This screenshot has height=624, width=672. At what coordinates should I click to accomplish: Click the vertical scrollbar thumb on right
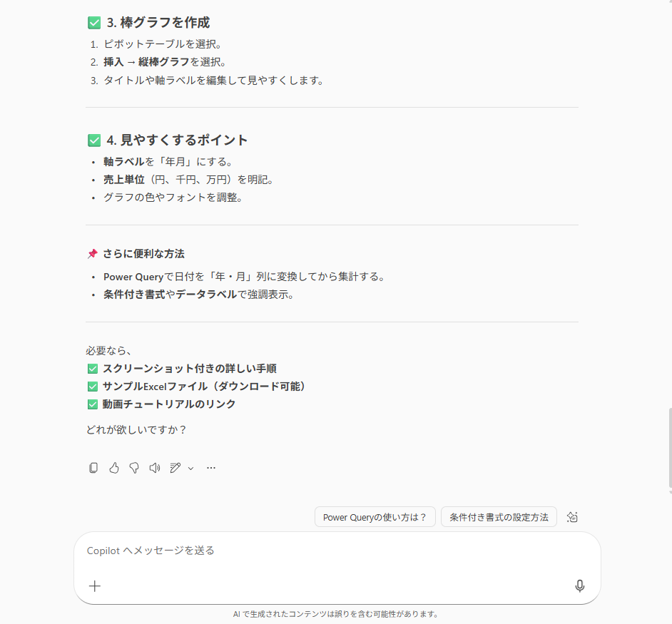point(669,449)
